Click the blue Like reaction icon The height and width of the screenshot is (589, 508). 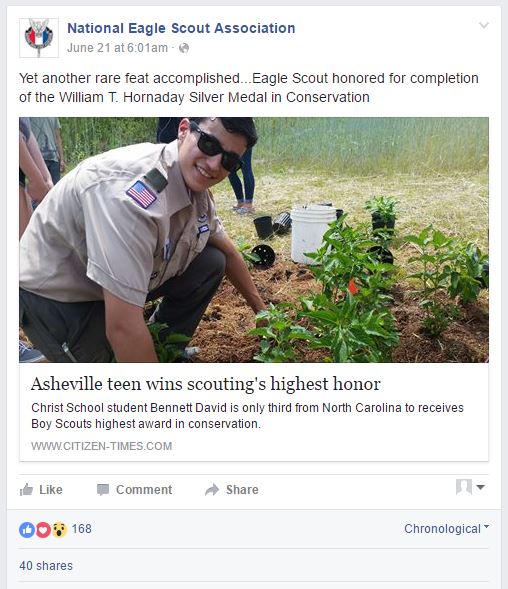tap(27, 530)
